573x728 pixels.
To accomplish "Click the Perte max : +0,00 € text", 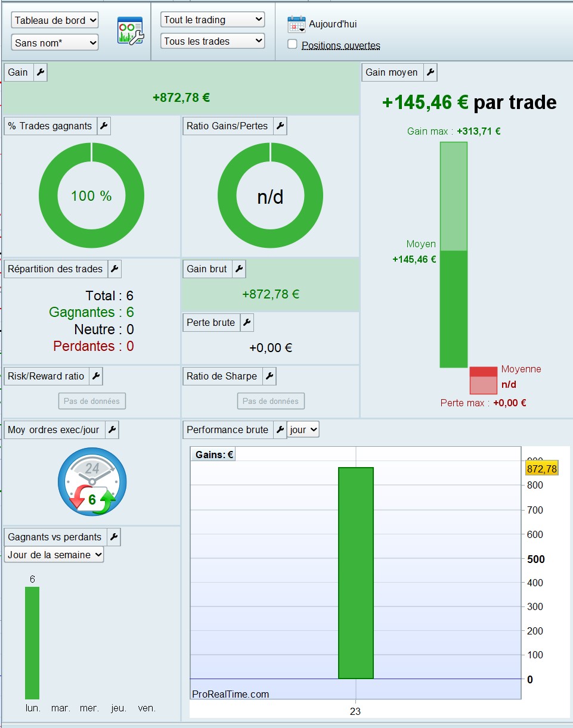I will pyautogui.click(x=484, y=403).
